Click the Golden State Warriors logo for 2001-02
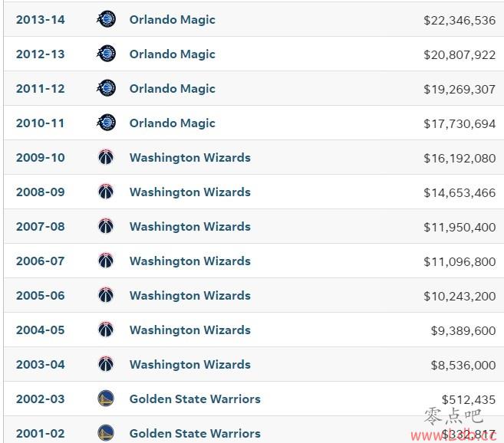This screenshot has height=443, width=504. point(106,433)
